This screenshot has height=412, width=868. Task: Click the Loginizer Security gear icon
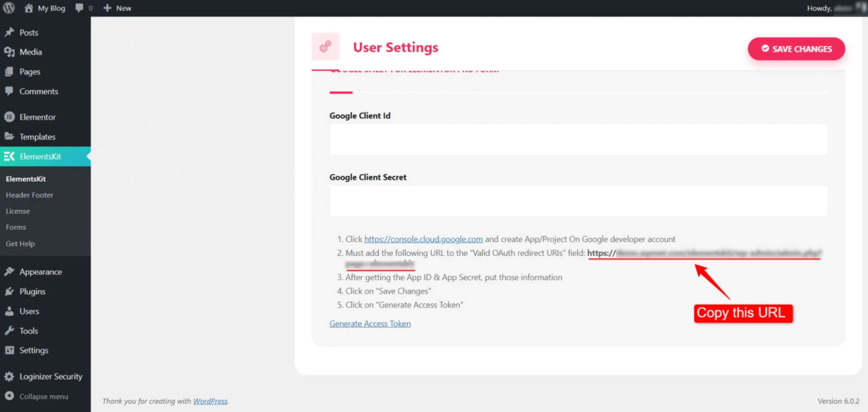point(9,376)
